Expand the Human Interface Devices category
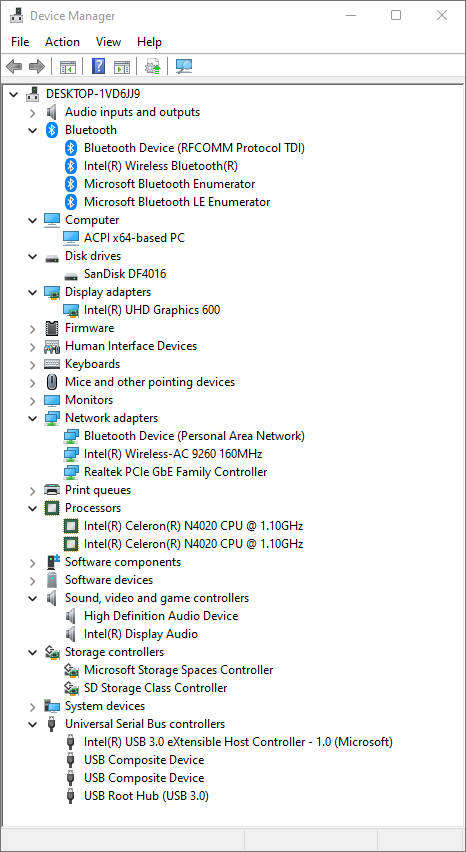466x852 pixels. 33,346
